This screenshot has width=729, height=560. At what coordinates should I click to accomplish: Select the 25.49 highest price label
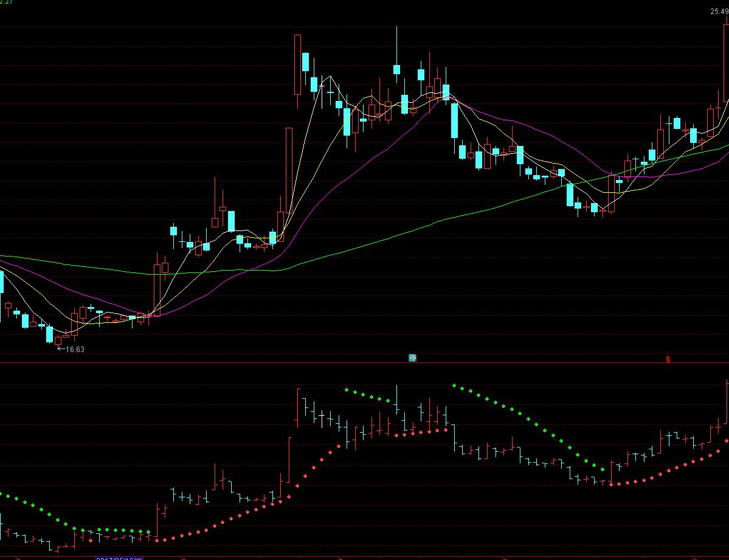point(719,12)
